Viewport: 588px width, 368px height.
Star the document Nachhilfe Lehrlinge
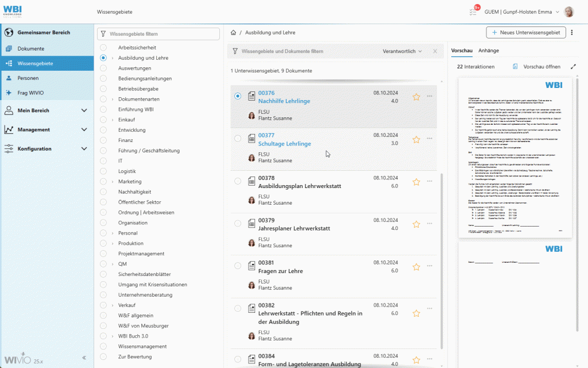click(x=416, y=97)
